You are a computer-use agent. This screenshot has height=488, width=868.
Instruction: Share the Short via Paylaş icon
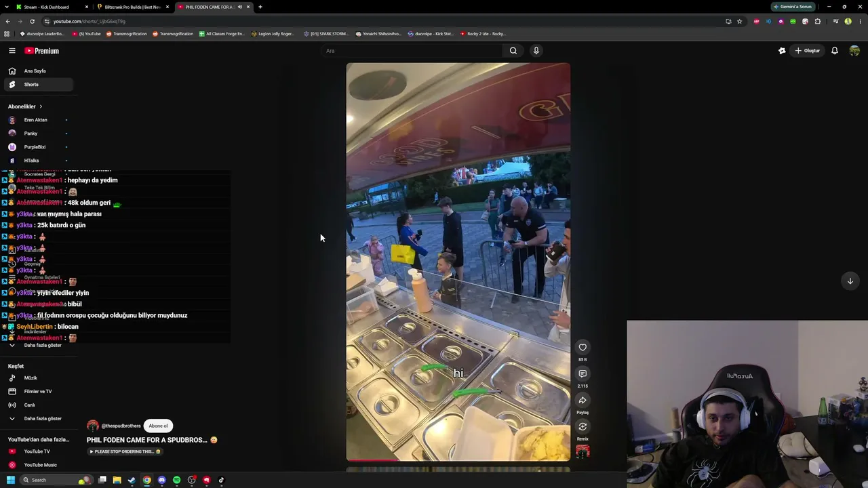point(583,401)
